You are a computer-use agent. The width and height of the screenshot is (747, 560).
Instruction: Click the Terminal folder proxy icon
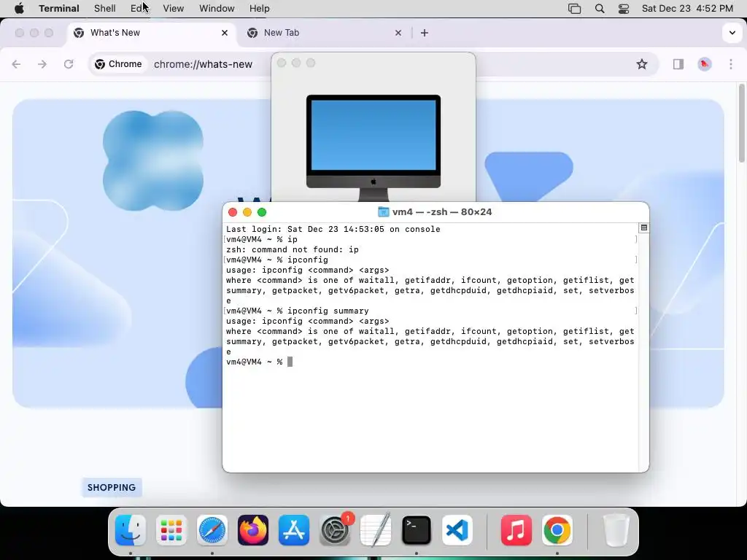pos(383,212)
